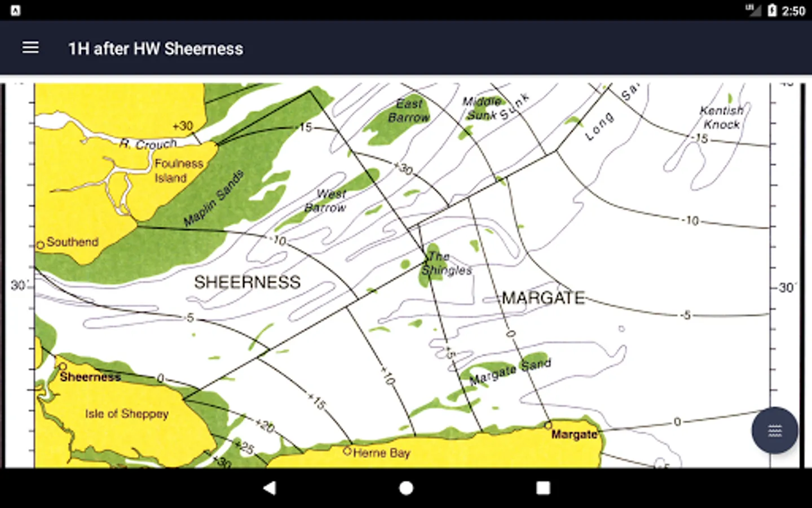Click the '1H after HW Sheerness' title
812x508 pixels.
tap(156, 49)
